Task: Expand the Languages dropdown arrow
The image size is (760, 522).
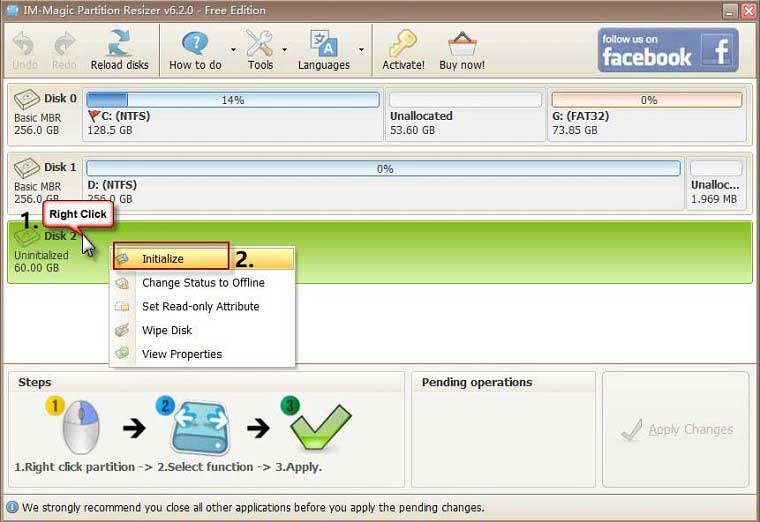Action: (361, 50)
